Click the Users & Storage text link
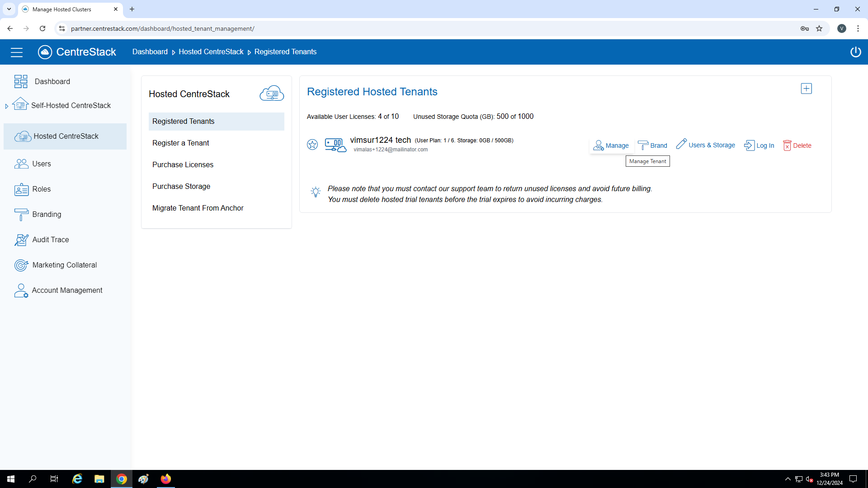The width and height of the screenshot is (868, 488). tap(712, 145)
